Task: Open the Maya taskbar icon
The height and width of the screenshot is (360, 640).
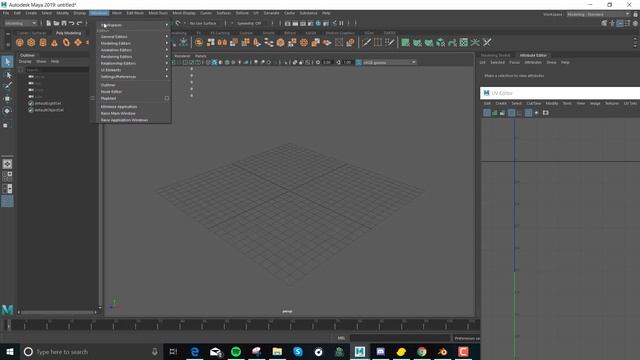Action: (x=360, y=351)
